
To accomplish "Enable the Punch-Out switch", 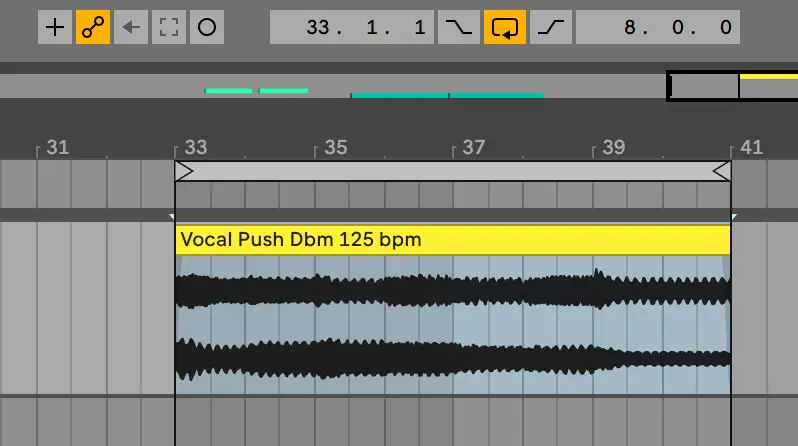I will point(550,27).
